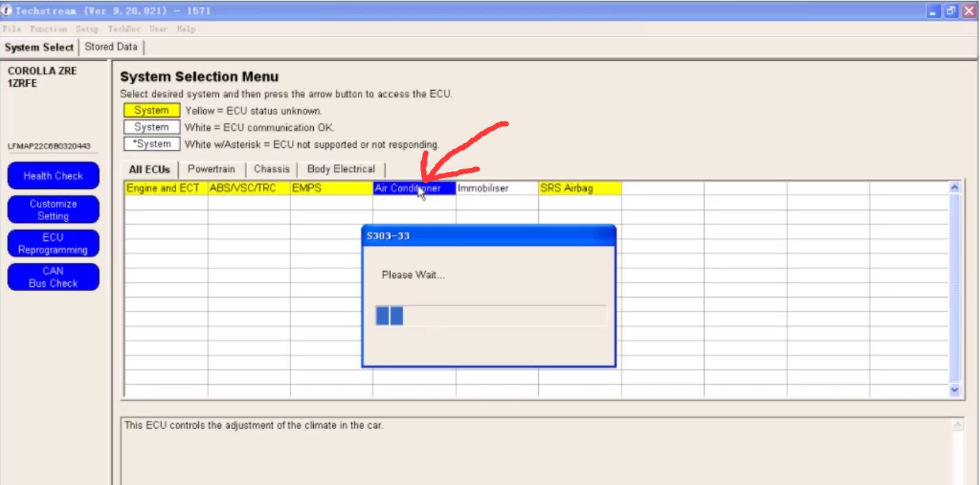980x485 pixels.
Task: Click the ECU description text
Action: click(x=254, y=425)
